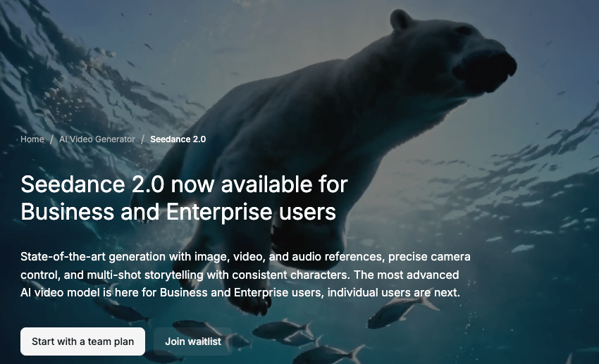
Task: Click the polar bear's ear
Action: click(x=401, y=20)
